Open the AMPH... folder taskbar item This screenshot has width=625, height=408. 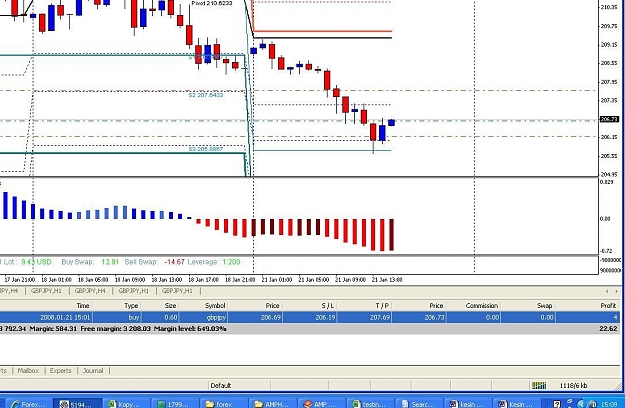(x=273, y=404)
